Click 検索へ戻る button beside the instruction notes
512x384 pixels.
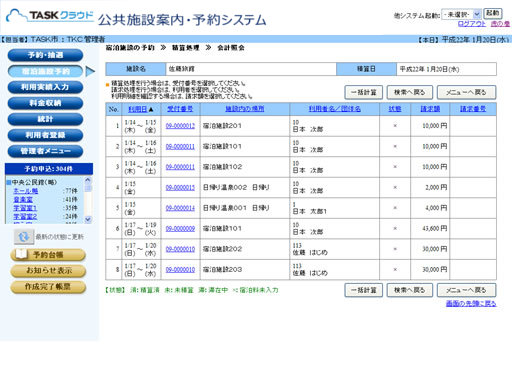tap(410, 92)
